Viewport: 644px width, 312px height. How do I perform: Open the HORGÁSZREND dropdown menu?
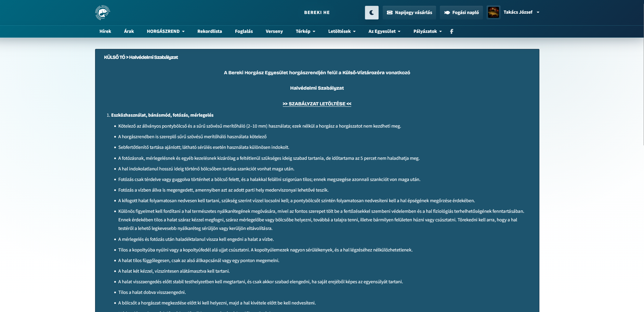click(166, 31)
